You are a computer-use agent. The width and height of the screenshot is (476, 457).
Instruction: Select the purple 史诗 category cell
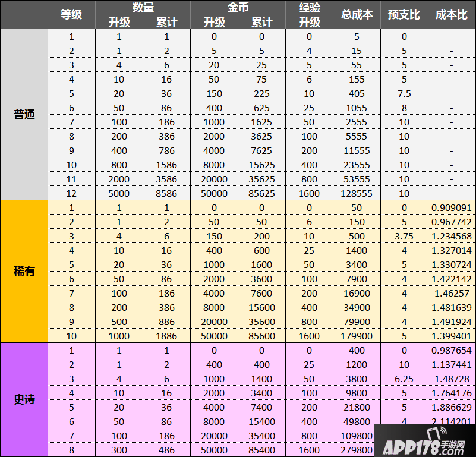pos(24,399)
